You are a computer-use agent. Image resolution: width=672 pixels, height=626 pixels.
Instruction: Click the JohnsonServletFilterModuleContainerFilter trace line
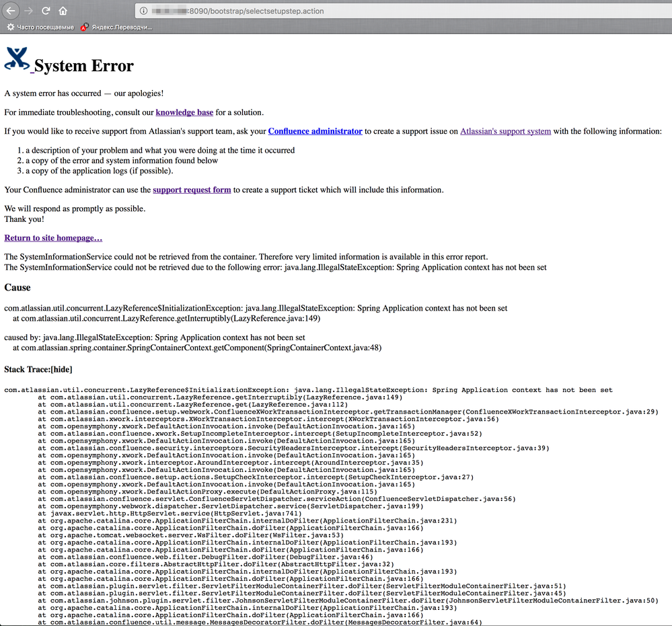click(348, 600)
